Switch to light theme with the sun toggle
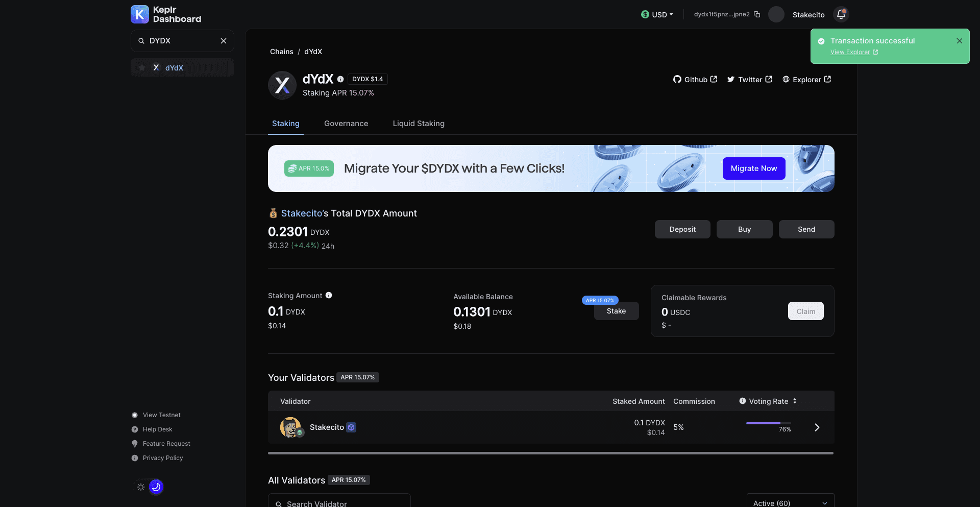The height and width of the screenshot is (507, 980). (140, 487)
